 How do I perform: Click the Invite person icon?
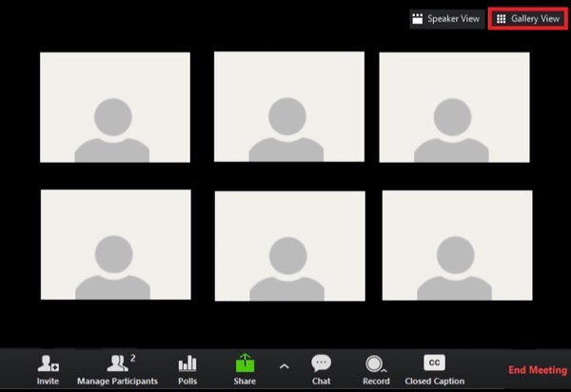coord(48,363)
